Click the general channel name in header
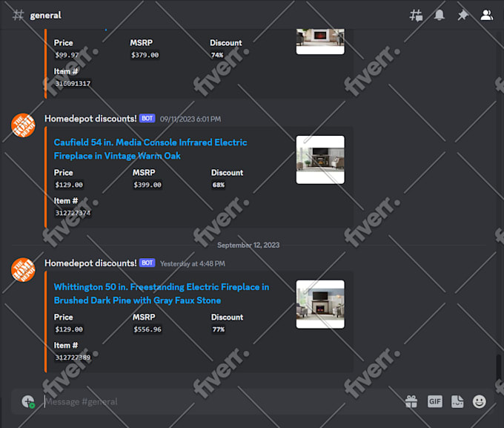The image size is (504, 428). point(46,15)
